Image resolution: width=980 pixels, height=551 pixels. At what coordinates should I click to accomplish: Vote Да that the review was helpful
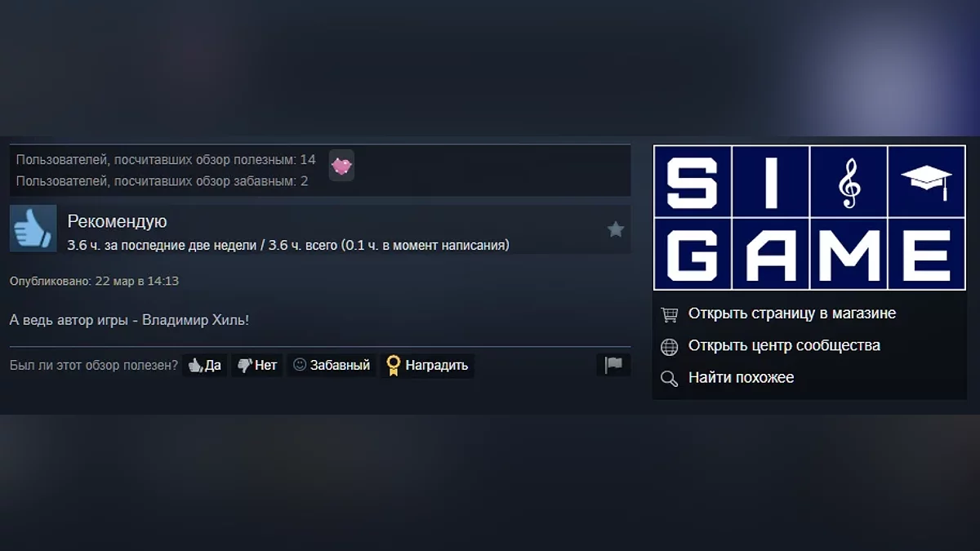[205, 366]
